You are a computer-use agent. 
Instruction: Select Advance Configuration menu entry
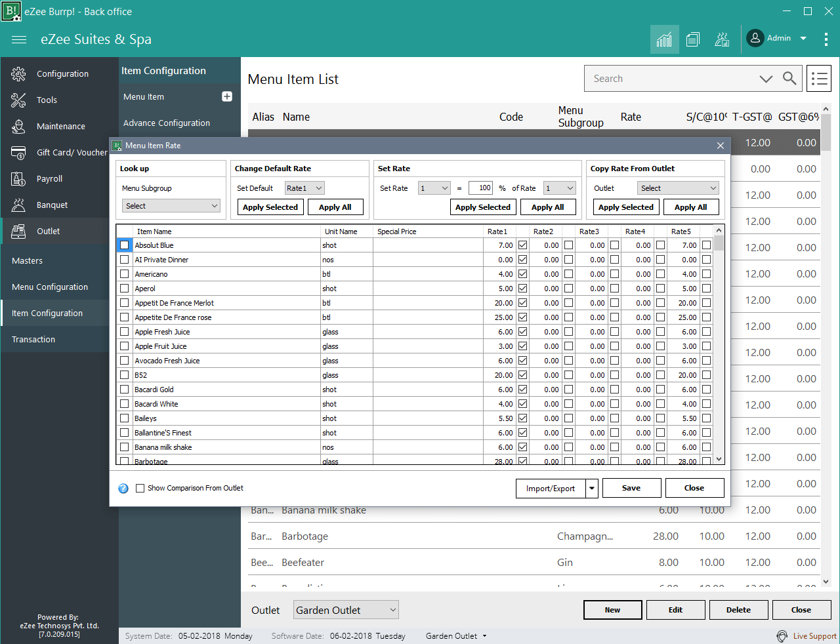[x=167, y=123]
